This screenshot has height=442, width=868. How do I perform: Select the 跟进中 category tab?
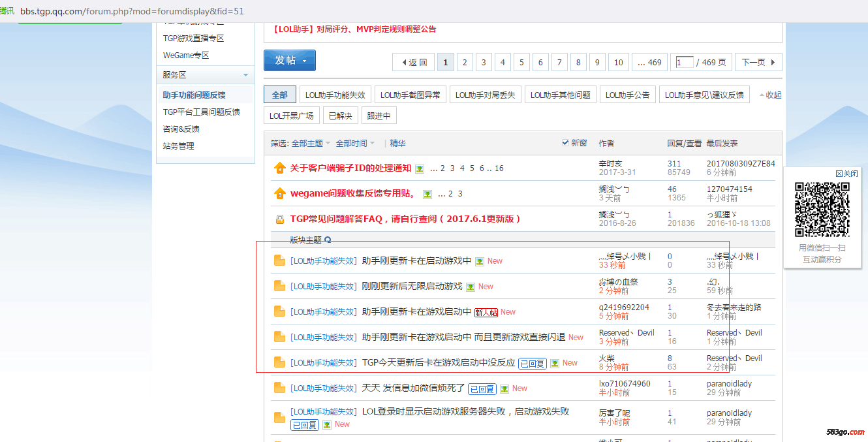[x=379, y=116]
